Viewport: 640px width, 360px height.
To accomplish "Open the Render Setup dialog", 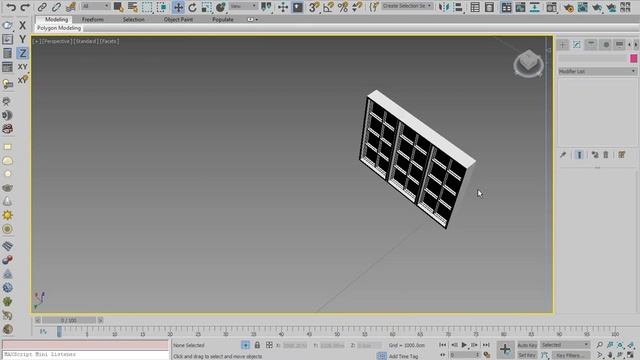I will point(568,7).
